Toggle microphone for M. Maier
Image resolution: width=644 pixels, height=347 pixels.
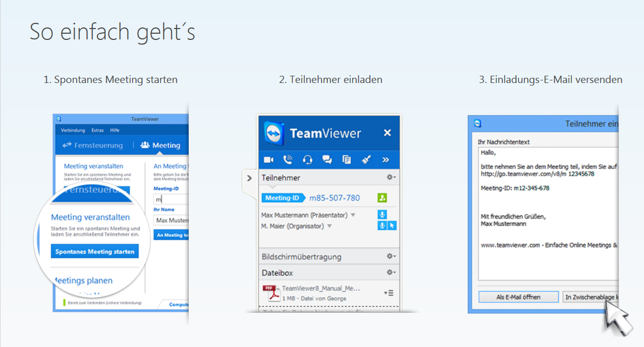[x=382, y=226]
